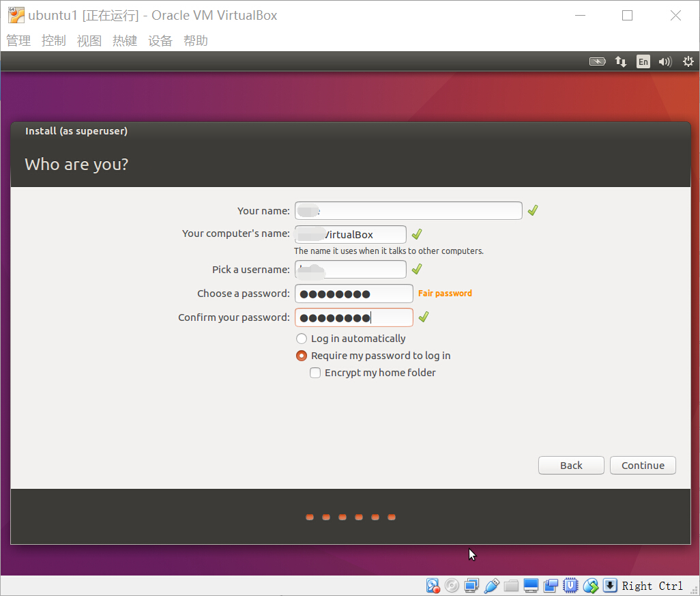Image resolution: width=700 pixels, height=596 pixels.
Task: Focus the Choose a password field
Action: pyautogui.click(x=354, y=294)
